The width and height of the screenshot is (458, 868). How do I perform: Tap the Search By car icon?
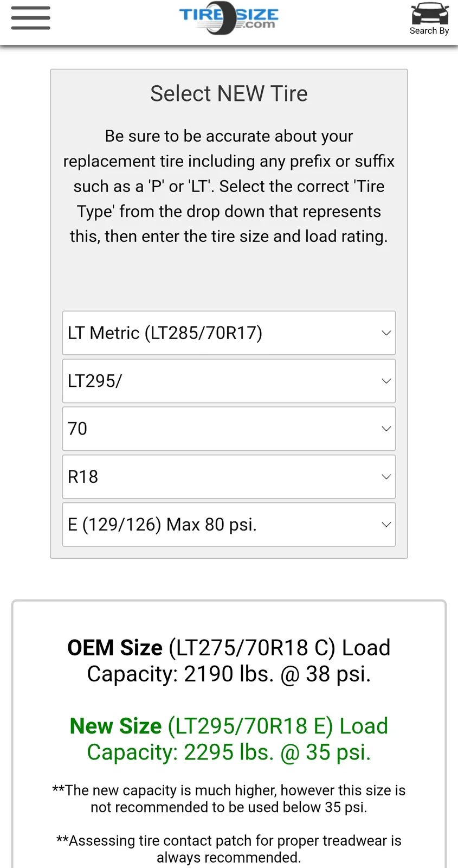(x=429, y=13)
